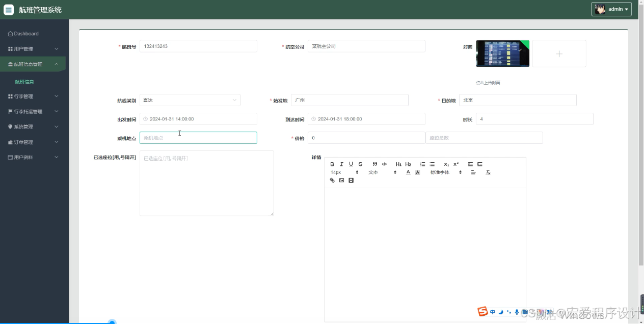This screenshot has width=644, height=324.
Task: Open the admin user dropdown
Action: pos(611,9)
